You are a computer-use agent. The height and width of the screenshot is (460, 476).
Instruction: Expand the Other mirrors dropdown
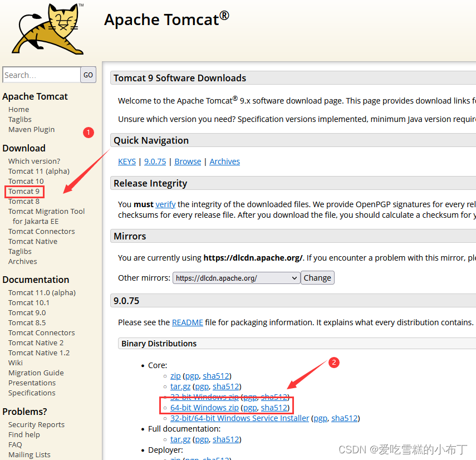coord(236,278)
